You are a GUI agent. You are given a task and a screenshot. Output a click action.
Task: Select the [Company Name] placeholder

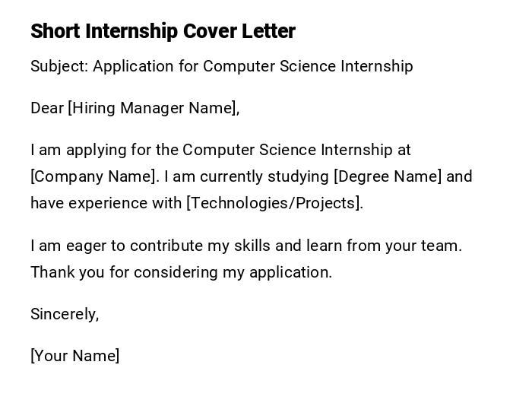pyautogui.click(x=94, y=176)
